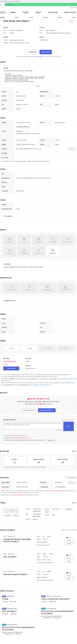Open the 출산휴가·육아휴직 menu
The width and height of the screenshot is (77, 644).
point(70,13)
